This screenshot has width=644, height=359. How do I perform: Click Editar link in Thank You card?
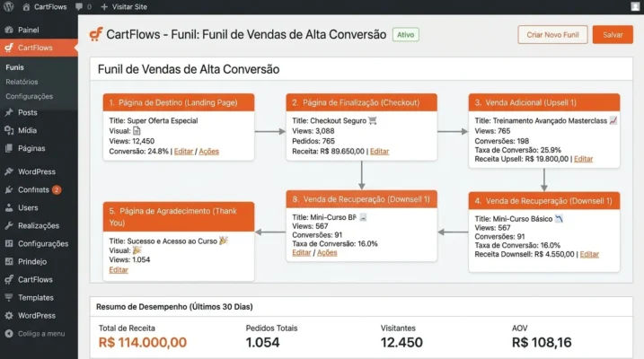click(119, 270)
